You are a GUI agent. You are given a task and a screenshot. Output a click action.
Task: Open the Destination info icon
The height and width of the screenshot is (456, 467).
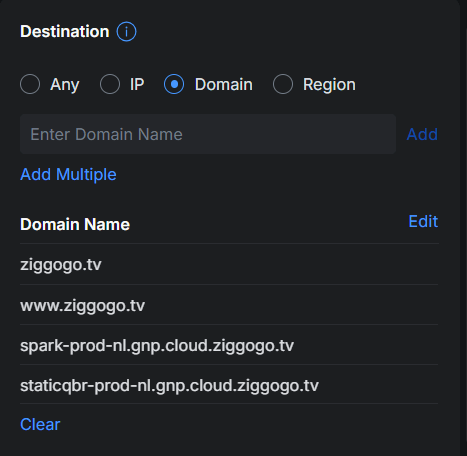[x=126, y=32]
